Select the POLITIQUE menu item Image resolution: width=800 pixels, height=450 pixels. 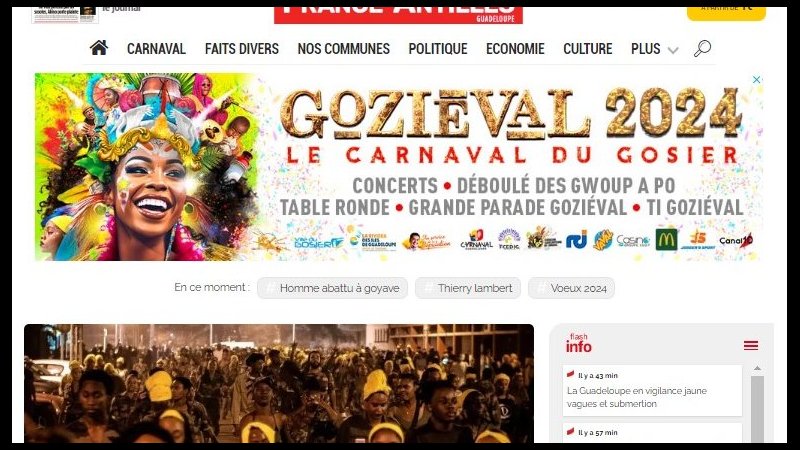click(x=438, y=49)
